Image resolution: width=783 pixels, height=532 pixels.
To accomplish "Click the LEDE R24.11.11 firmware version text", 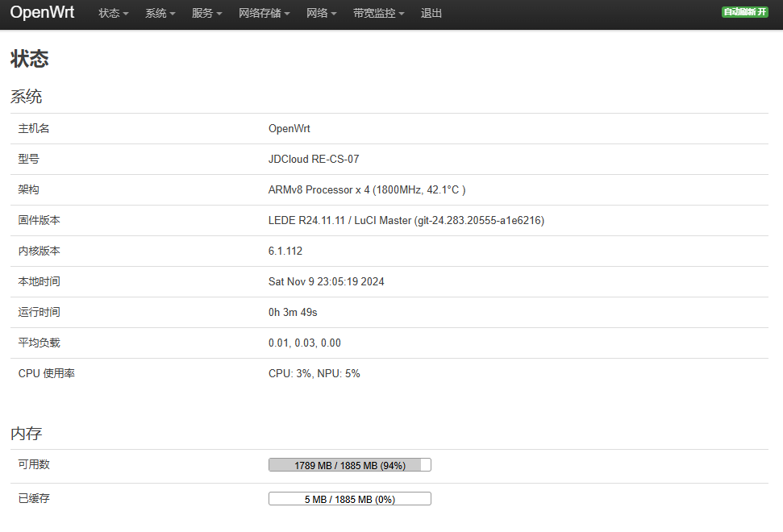I will point(406,221).
